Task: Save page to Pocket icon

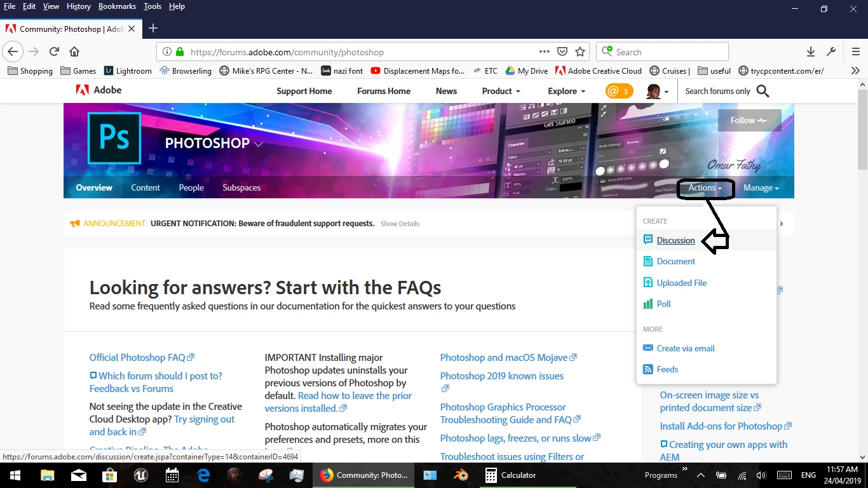Action: click(562, 51)
